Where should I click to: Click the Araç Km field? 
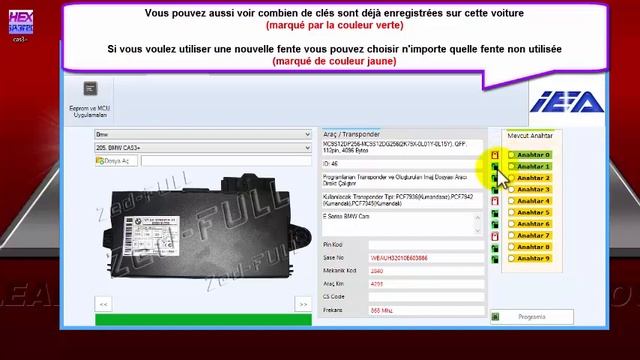coord(427,284)
